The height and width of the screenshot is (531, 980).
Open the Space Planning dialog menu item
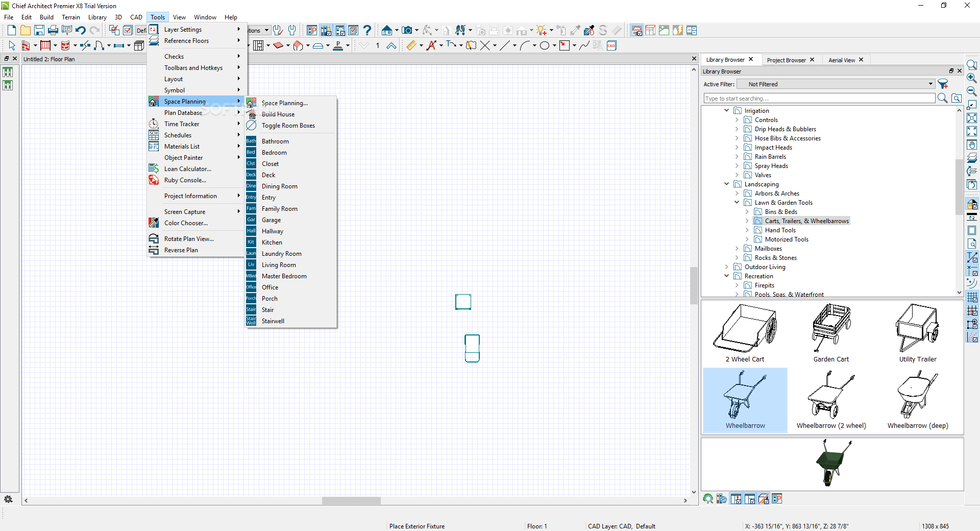(x=284, y=103)
